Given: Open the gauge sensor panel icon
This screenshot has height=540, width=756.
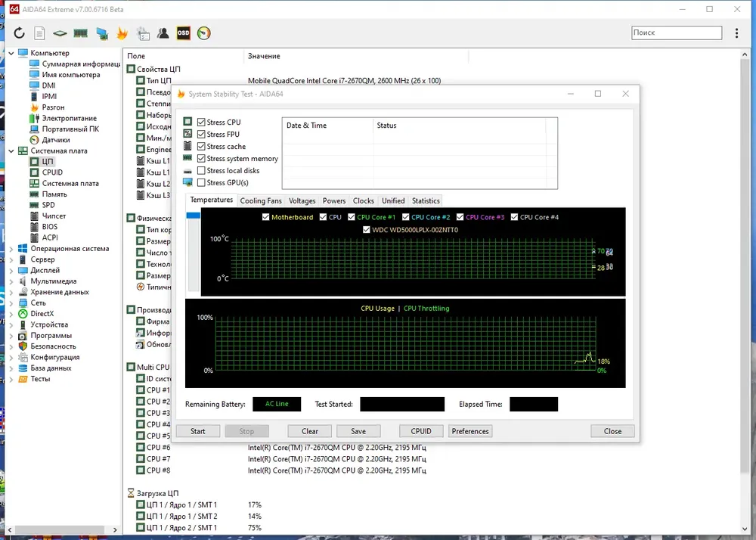Looking at the screenshot, I should click(204, 33).
